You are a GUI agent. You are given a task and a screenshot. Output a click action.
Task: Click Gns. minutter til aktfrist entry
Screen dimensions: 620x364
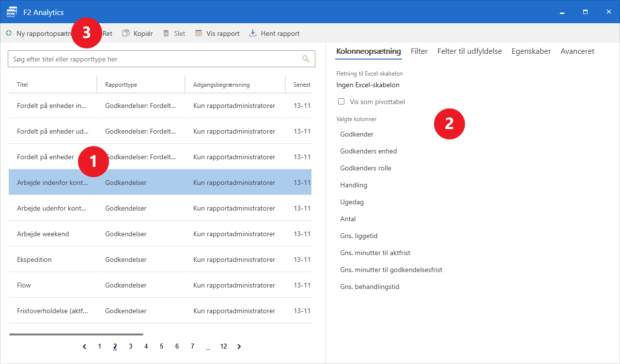click(x=375, y=253)
